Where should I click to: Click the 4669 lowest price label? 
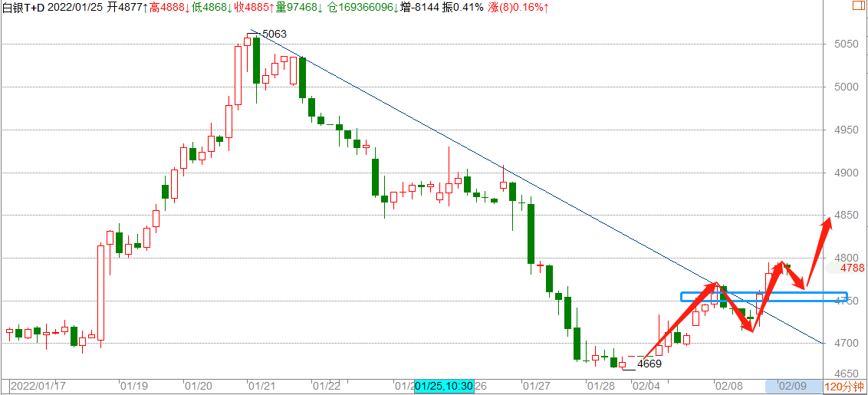(649, 364)
